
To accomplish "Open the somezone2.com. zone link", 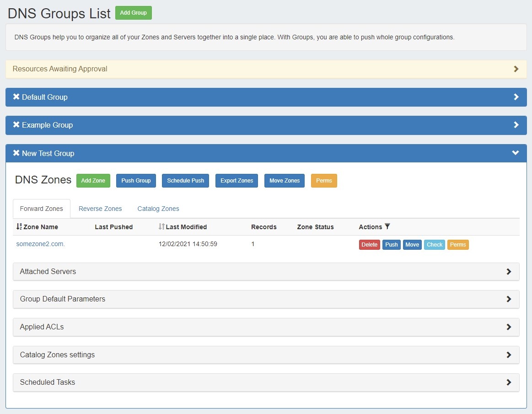I will [41, 244].
